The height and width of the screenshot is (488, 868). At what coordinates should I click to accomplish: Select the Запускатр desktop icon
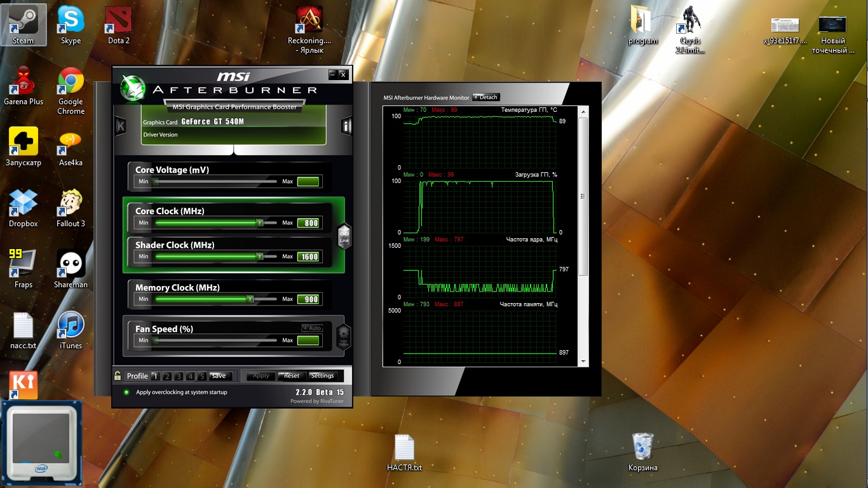[24, 147]
